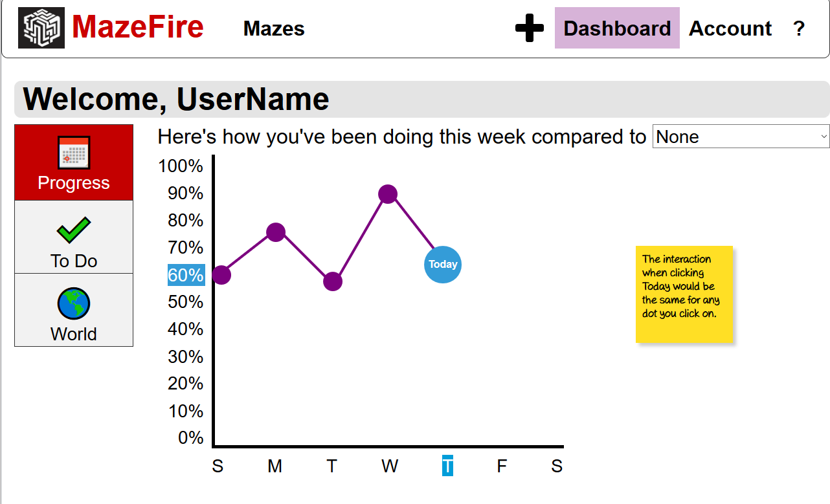Go to the Account page
The width and height of the screenshot is (830, 504).
730,28
